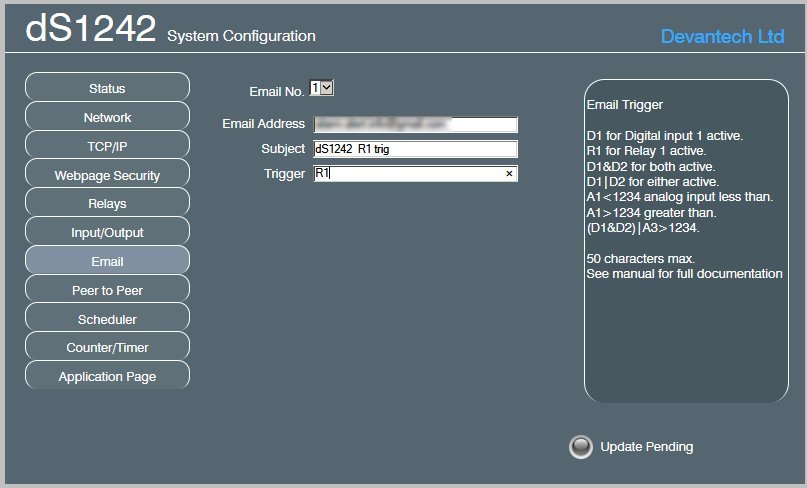Image resolution: width=807 pixels, height=488 pixels.
Task: Open the Input/Output configuration
Action: click(107, 232)
